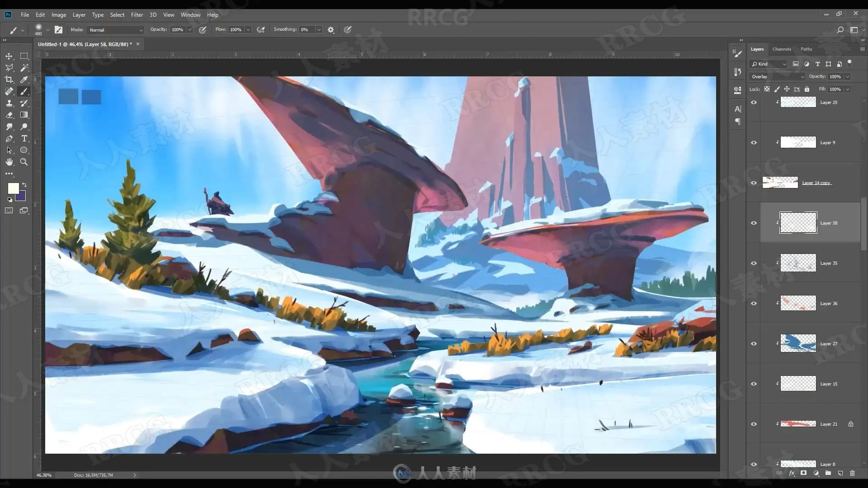
Task: Click the Layer 14 copy name
Action: click(x=816, y=183)
